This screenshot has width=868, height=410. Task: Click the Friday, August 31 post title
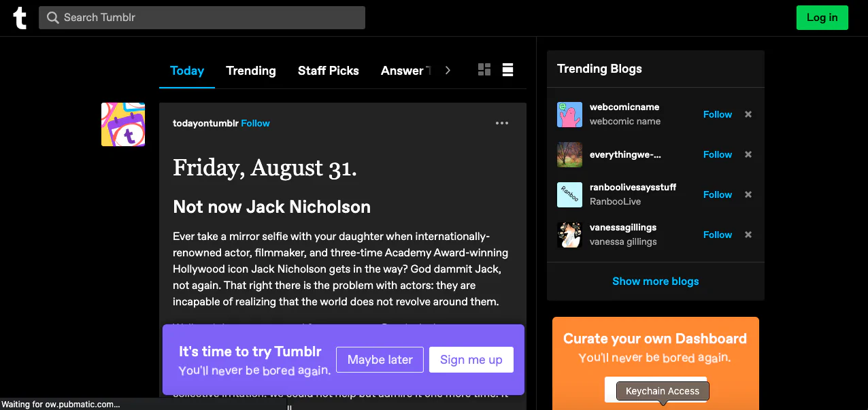click(265, 167)
